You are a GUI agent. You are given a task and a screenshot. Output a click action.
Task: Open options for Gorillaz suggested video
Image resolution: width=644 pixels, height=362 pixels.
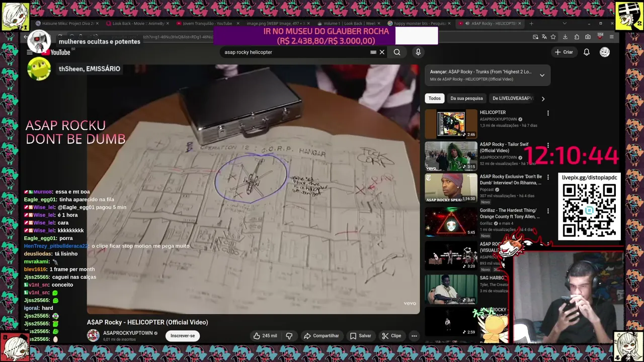tap(548, 211)
